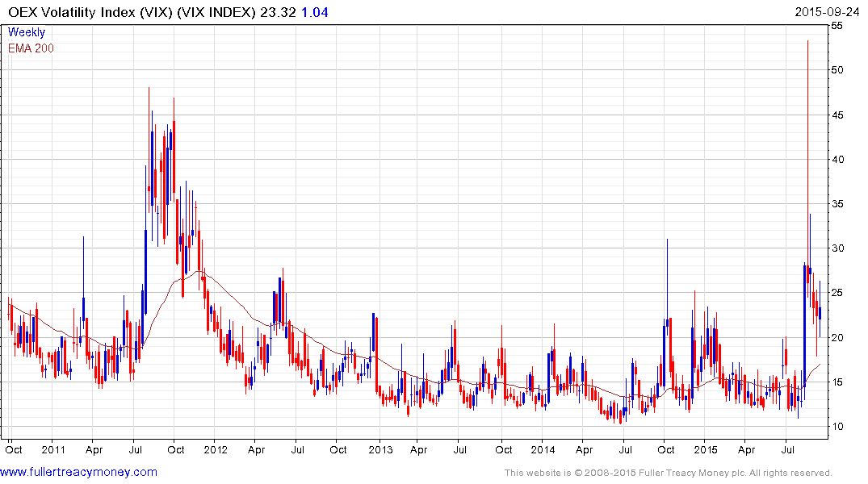Click the 'EMA 200' indicator label
Image resolution: width=868 pixels, height=484 pixels.
pos(31,48)
